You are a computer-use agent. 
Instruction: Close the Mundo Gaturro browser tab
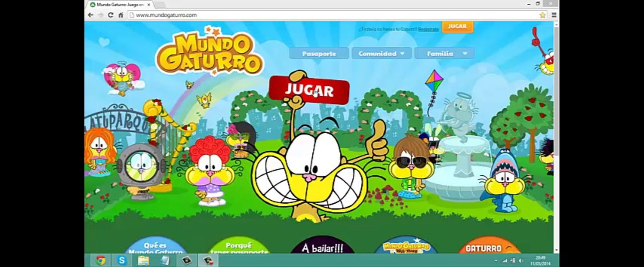[149, 5]
